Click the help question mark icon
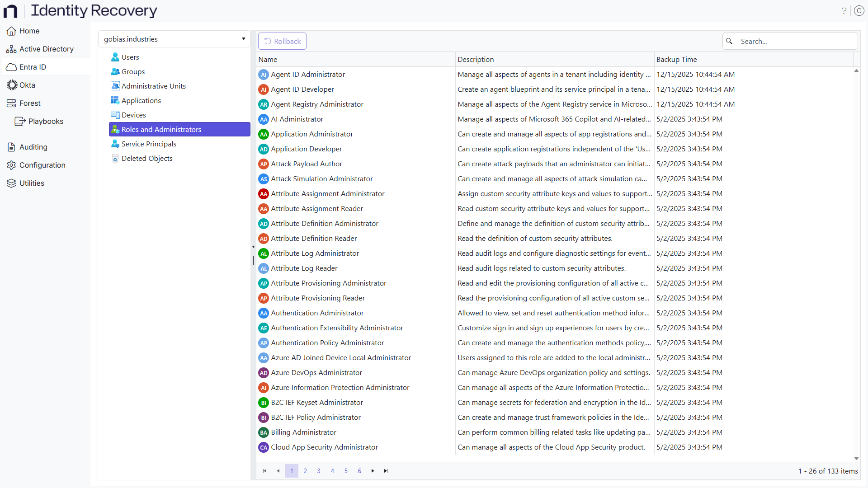Screen dimensions: 868x488 tap(844, 11)
